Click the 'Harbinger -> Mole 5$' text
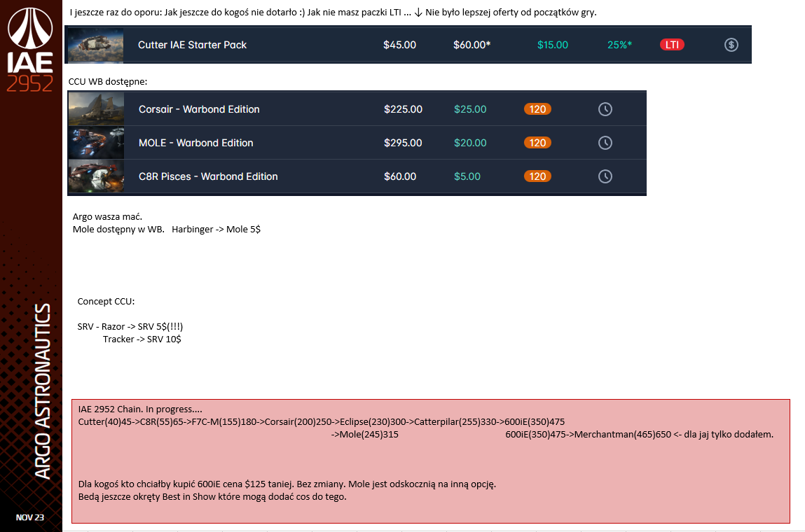Screen dimensions: 805x532 click(216, 230)
